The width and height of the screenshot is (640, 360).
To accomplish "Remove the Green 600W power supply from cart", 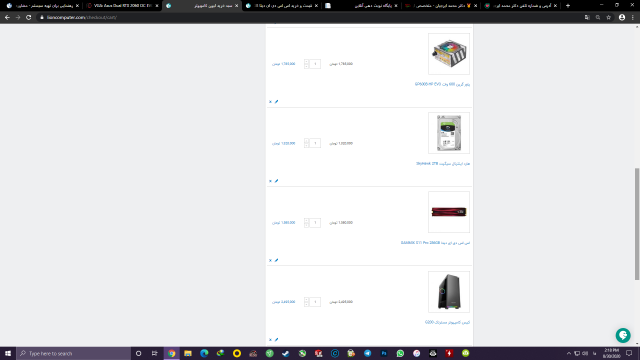I will pyautogui.click(x=270, y=102).
